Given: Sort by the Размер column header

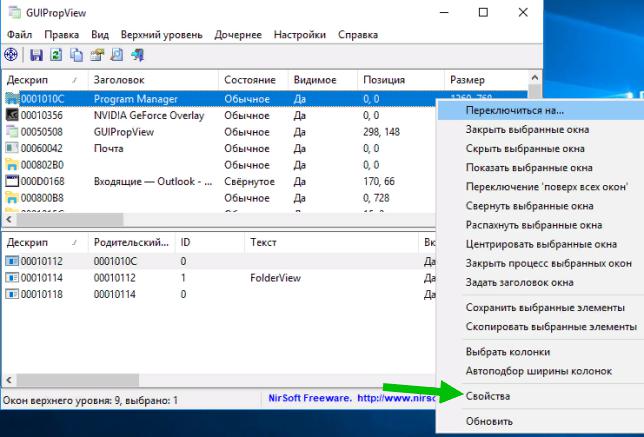Looking at the screenshot, I should click(x=487, y=80).
